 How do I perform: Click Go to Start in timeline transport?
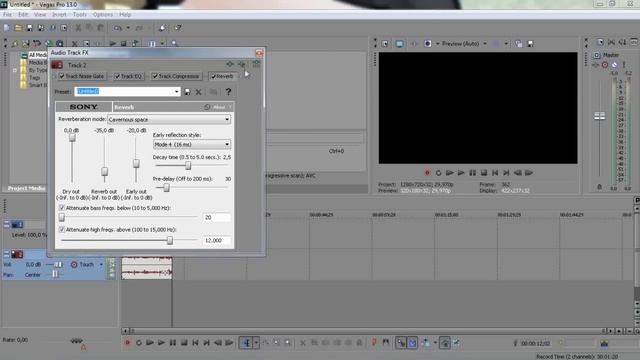pyautogui.click(x=196, y=343)
